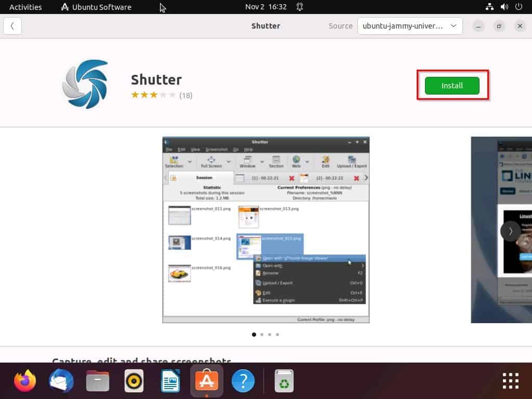The width and height of the screenshot is (532, 399).
Task: Select the fourth carousel page dot
Action: coord(277,335)
